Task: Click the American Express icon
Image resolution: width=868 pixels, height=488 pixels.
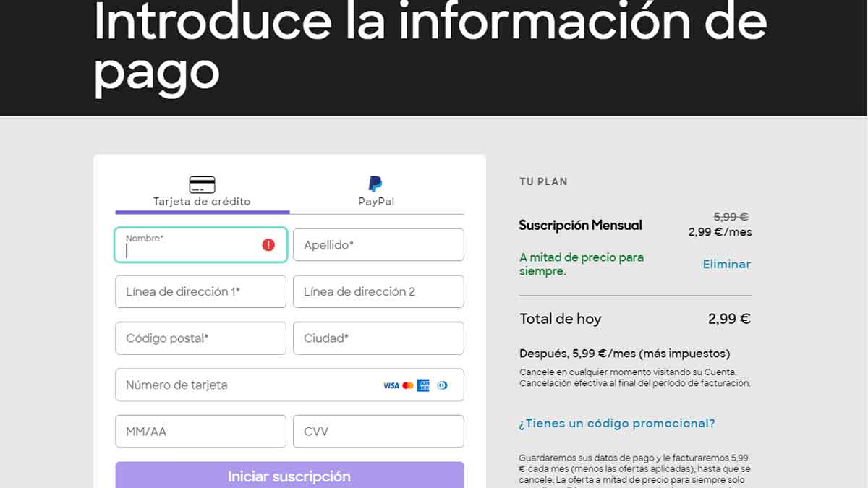Action: pos(423,385)
